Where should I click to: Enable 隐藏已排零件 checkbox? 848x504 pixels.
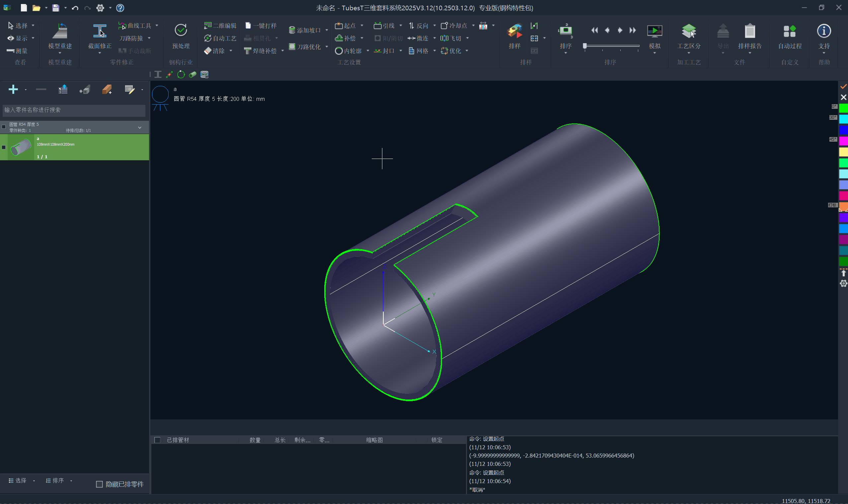tap(99, 484)
